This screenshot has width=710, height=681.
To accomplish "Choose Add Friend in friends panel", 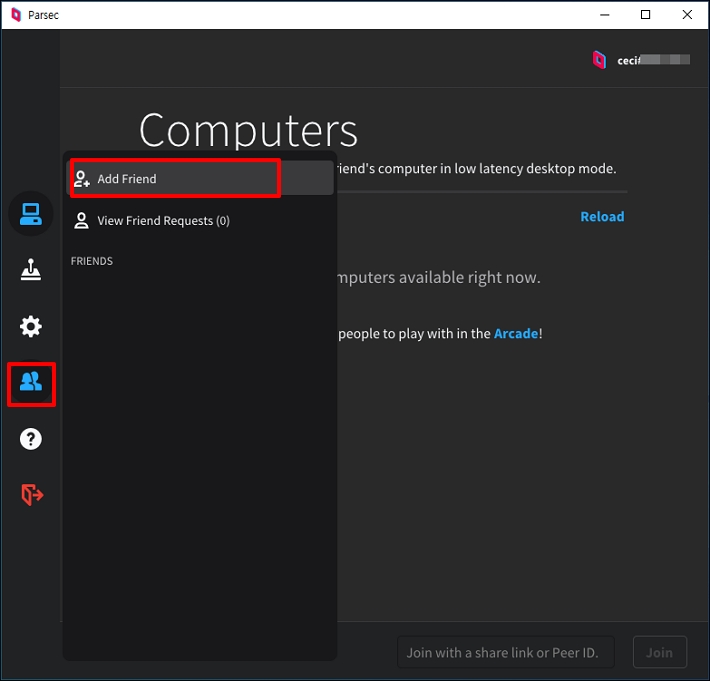I will click(200, 178).
